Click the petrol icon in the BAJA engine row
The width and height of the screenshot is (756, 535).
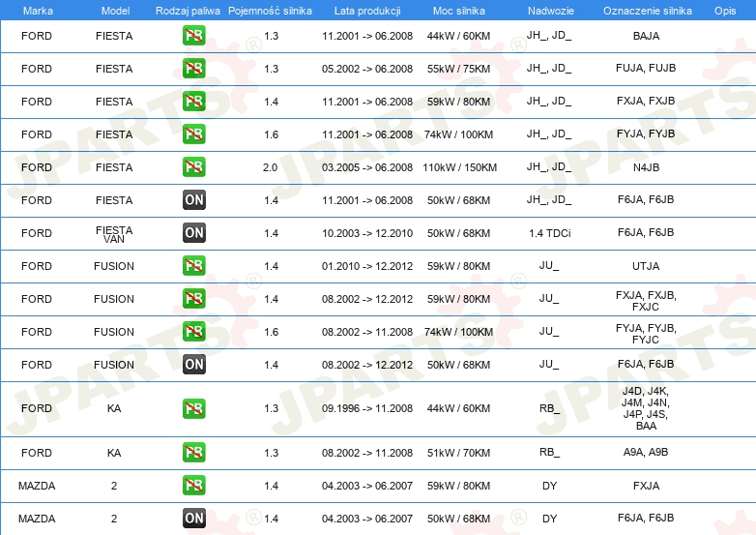(193, 36)
